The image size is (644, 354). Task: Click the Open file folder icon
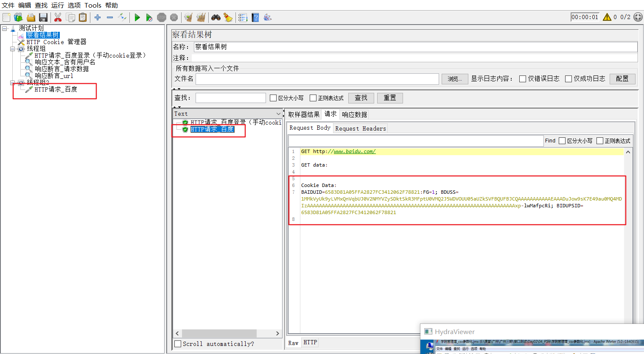31,17
